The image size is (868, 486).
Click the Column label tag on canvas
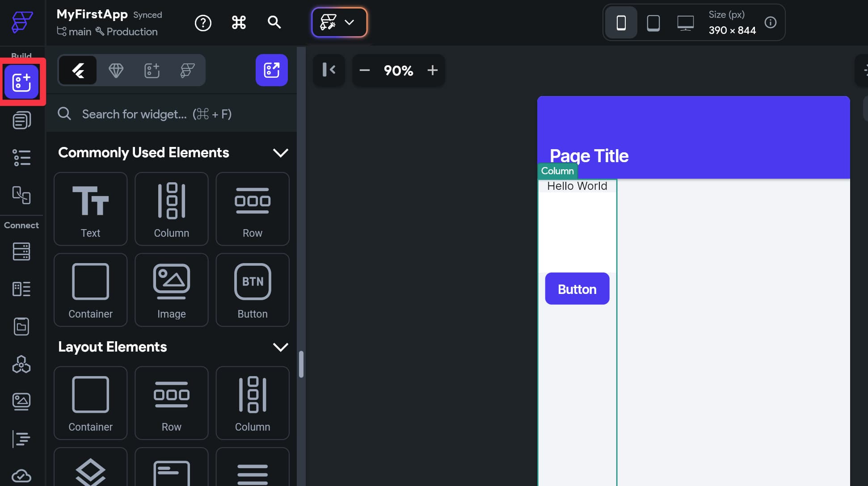(557, 171)
